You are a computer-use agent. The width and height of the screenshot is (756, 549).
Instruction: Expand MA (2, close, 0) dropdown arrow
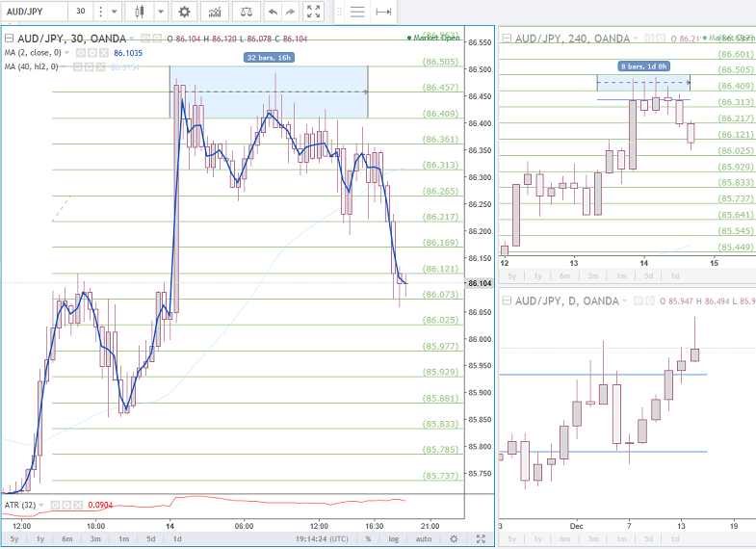click(67, 53)
